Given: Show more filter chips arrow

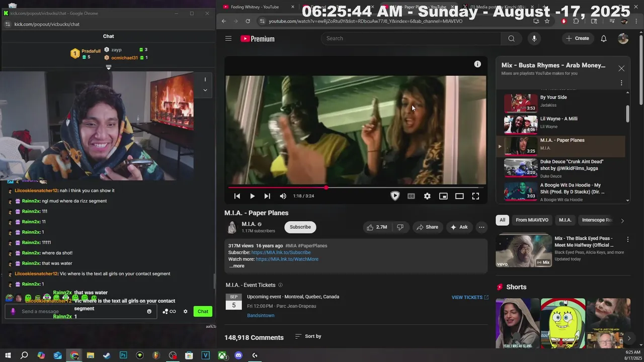Looking at the screenshot, I should (x=622, y=221).
